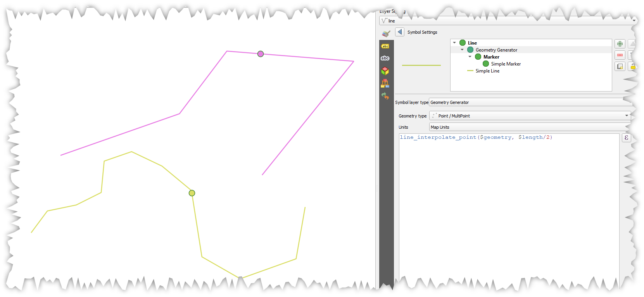The height and width of the screenshot is (297, 644).
Task: Click the Symbol Settings heading text
Action: 422,32
